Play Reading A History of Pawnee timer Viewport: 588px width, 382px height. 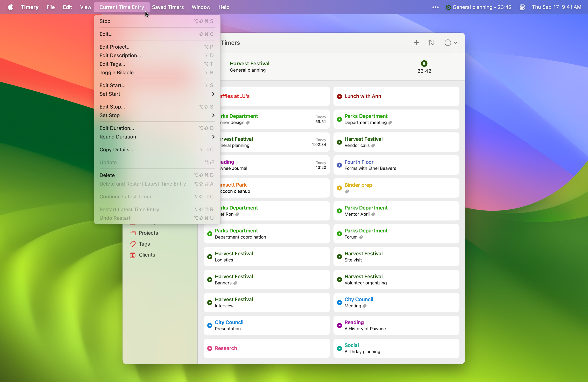(x=339, y=325)
